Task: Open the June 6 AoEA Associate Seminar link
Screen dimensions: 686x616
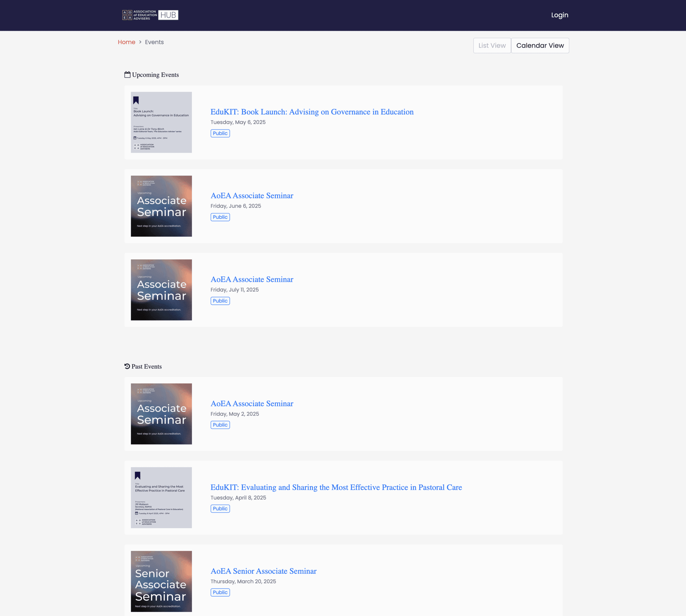Action: click(x=252, y=196)
